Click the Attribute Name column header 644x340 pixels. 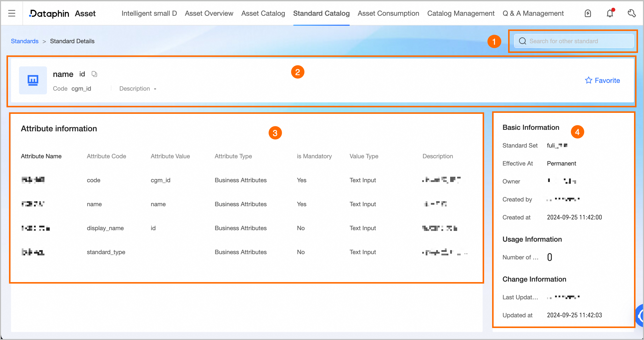point(41,156)
